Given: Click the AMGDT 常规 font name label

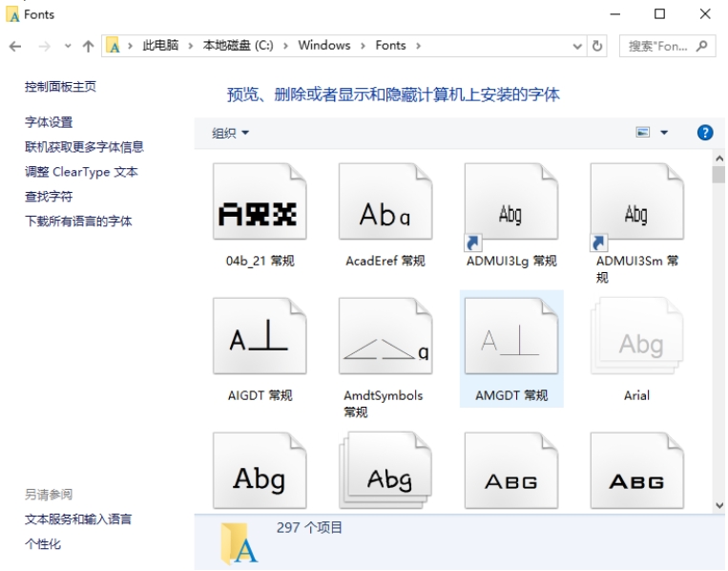Looking at the screenshot, I should (511, 396).
